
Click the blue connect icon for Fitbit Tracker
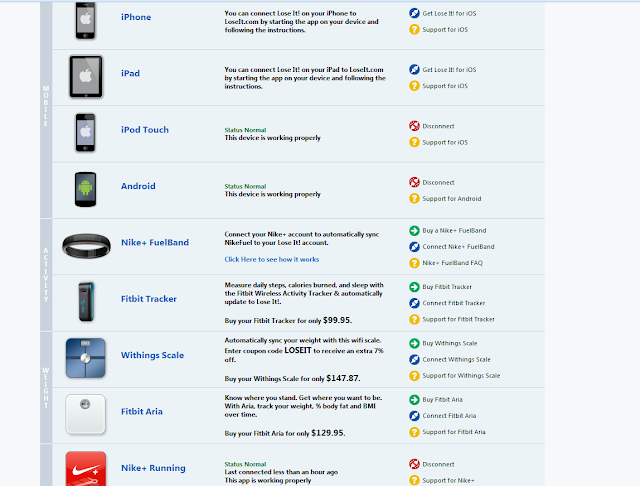(414, 303)
